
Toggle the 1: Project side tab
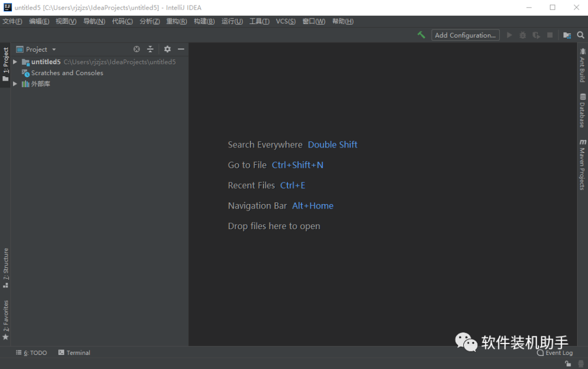5,65
